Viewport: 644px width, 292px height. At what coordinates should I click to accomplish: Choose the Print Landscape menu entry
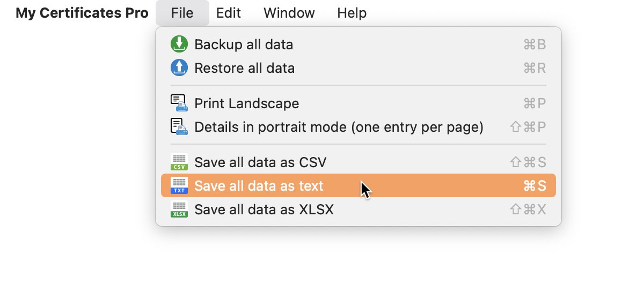[358, 103]
